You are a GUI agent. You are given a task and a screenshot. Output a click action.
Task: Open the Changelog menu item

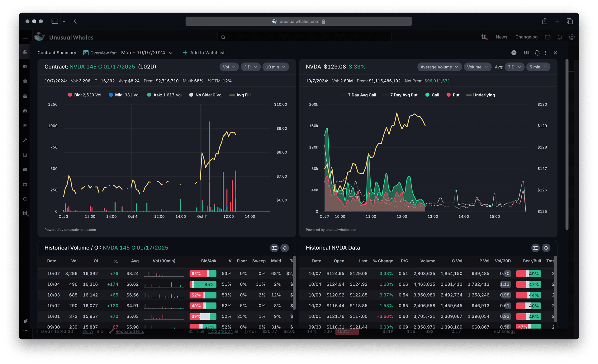526,37
